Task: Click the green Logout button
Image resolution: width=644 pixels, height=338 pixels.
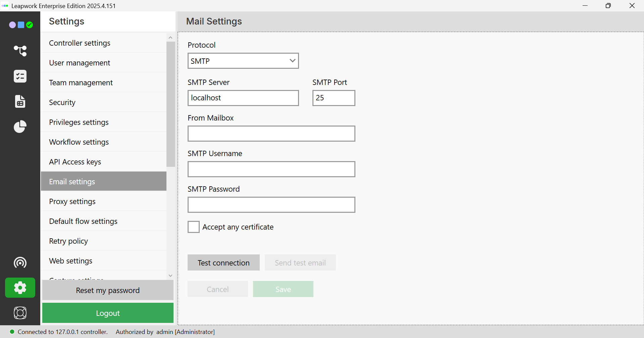Action: click(x=108, y=313)
